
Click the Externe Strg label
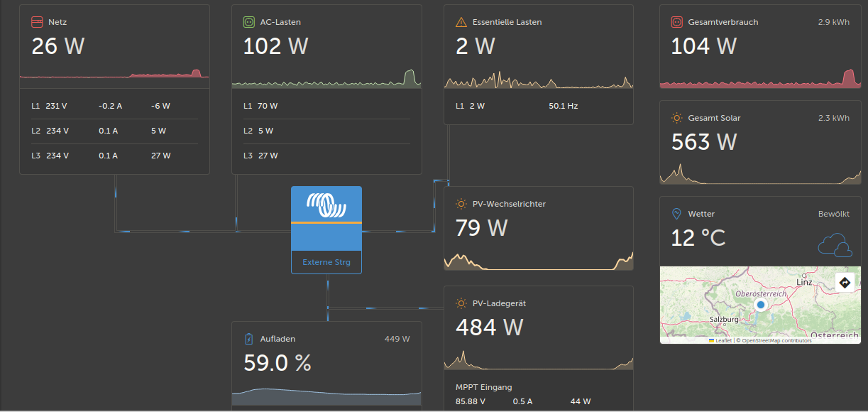pos(326,262)
